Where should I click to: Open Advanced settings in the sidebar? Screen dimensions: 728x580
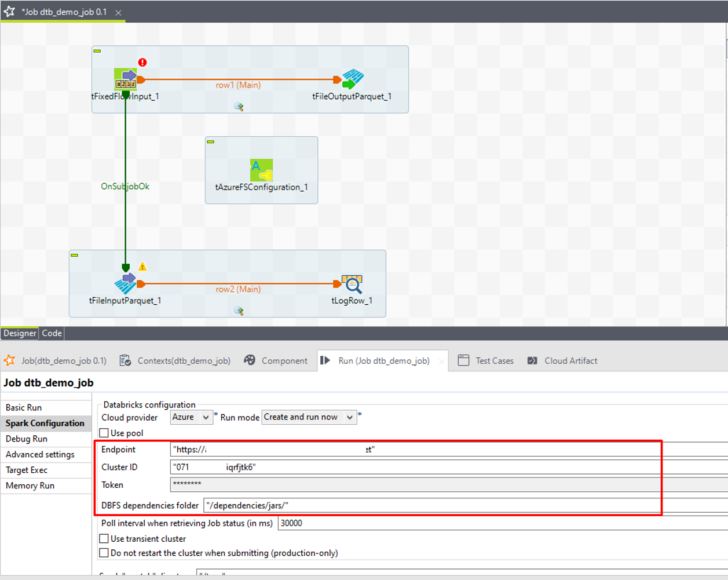coord(40,454)
